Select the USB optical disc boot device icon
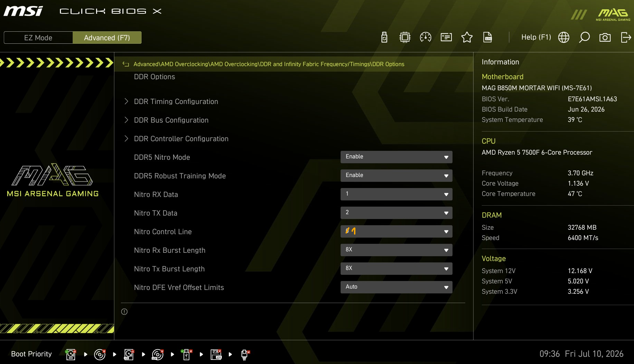The width and height of the screenshot is (634, 364). click(x=158, y=354)
